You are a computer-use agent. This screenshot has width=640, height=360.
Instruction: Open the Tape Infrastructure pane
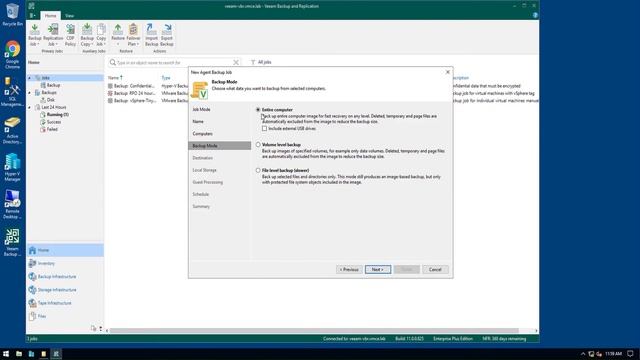coord(65,303)
